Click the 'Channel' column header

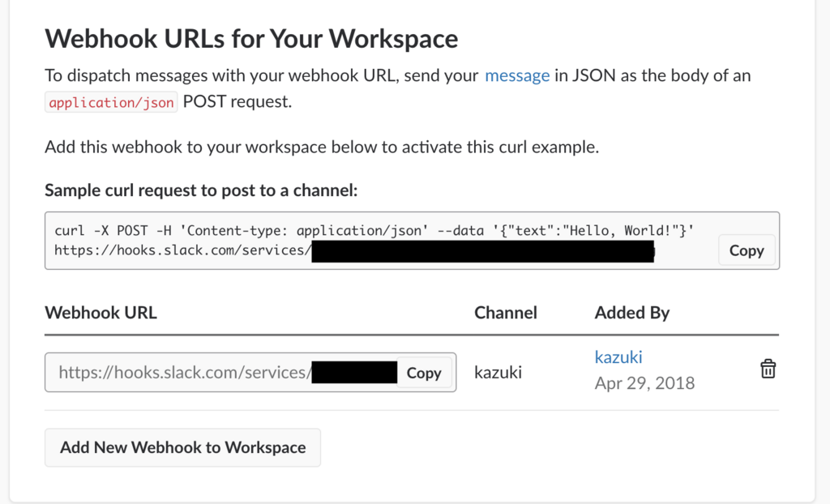506,312
